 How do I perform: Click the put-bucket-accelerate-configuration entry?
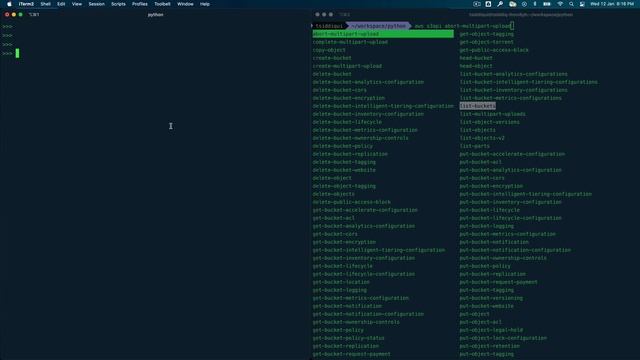(512, 154)
